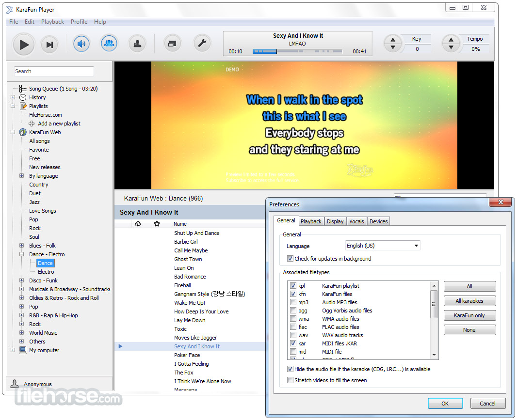
Task: Expand the Blues - Folk node
Action: (22, 246)
